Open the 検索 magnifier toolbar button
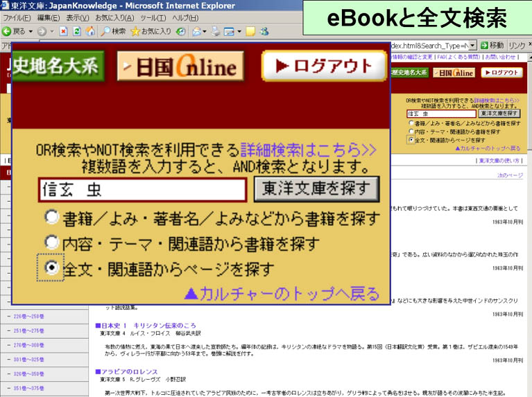 click(x=114, y=32)
